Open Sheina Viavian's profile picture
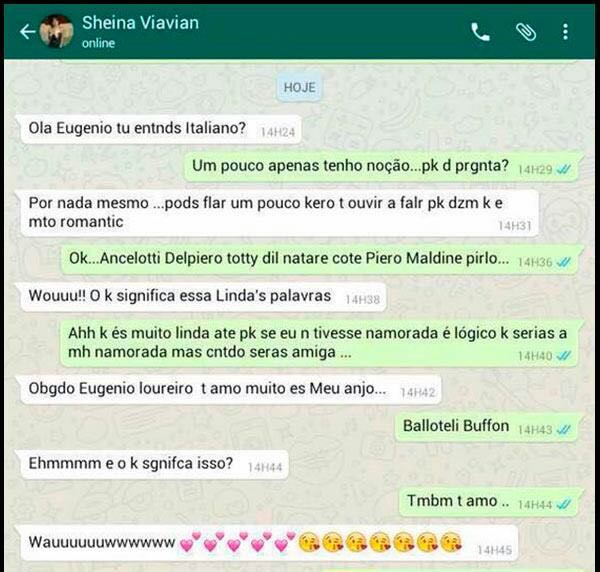600x572 pixels. 57,31
